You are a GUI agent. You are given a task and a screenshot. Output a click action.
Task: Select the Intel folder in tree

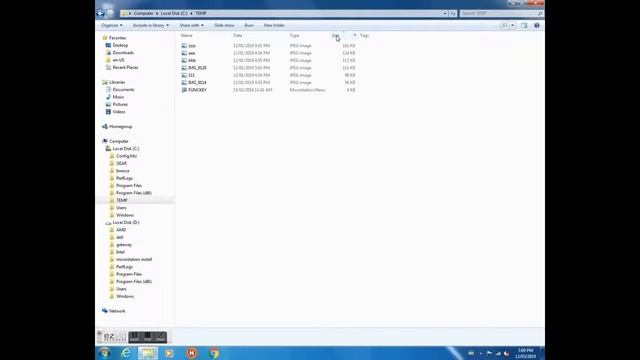pos(120,252)
